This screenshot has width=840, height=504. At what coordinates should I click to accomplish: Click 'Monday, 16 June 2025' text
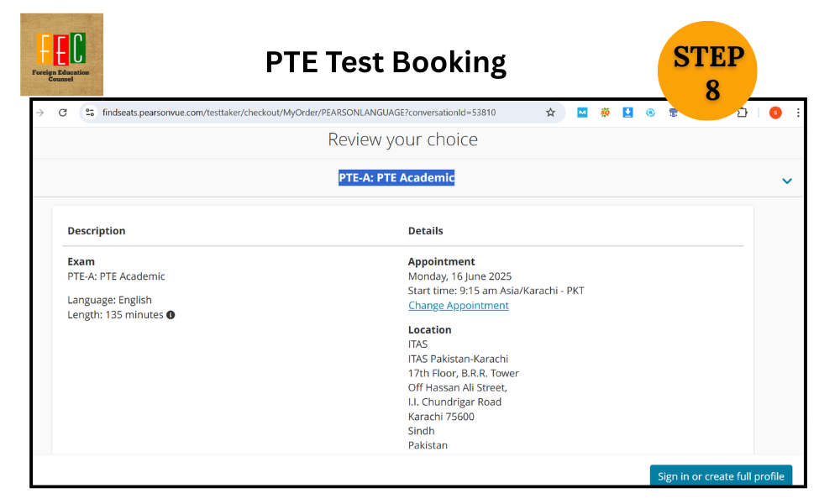(x=459, y=276)
